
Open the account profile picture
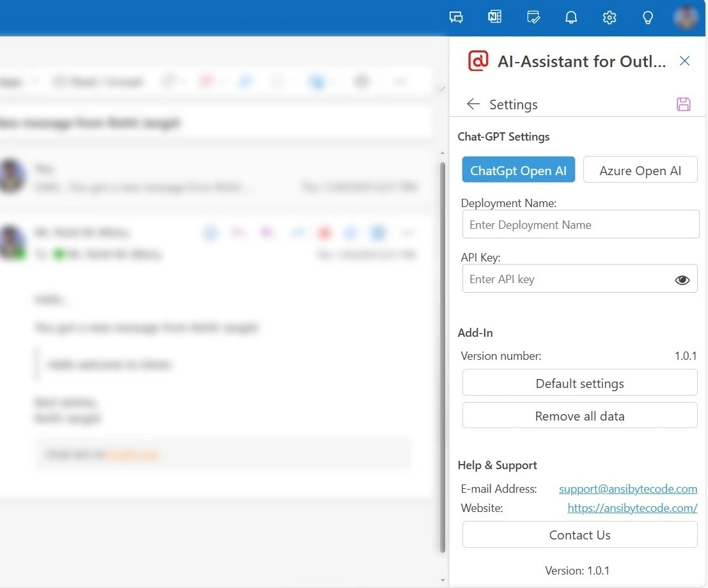tap(686, 17)
